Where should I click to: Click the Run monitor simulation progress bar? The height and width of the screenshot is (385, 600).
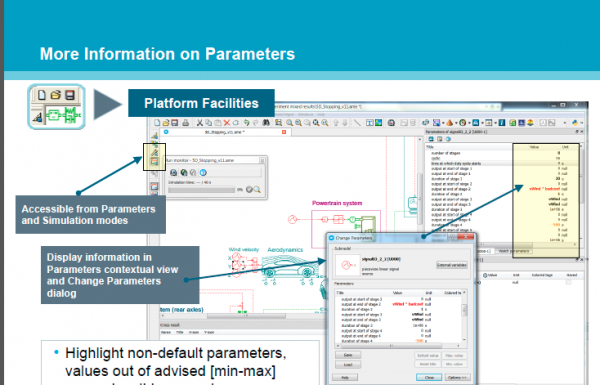[201, 190]
